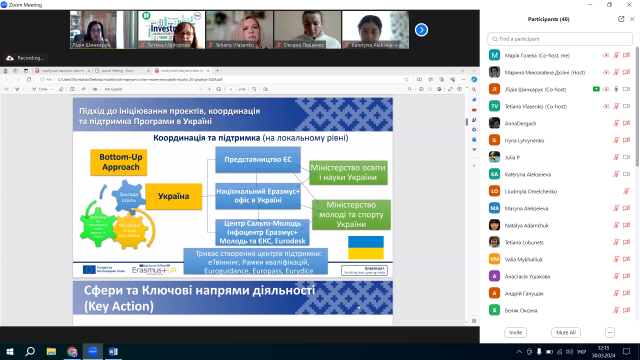Toggle Julia P's camera icon
Viewport: 640px width, 360px height.
pyautogui.click(x=627, y=157)
